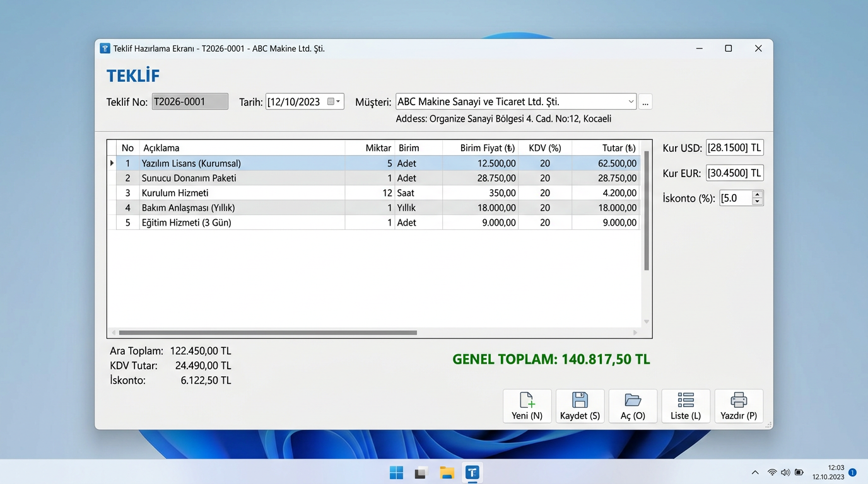868x484 pixels.
Task: Click the Windows Start button
Action: pyautogui.click(x=396, y=473)
